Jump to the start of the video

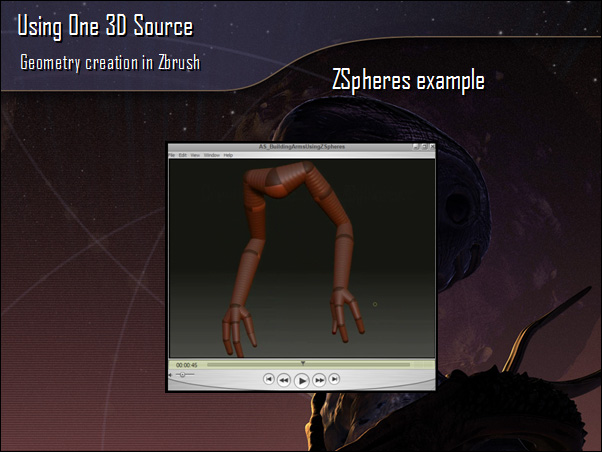click(268, 379)
